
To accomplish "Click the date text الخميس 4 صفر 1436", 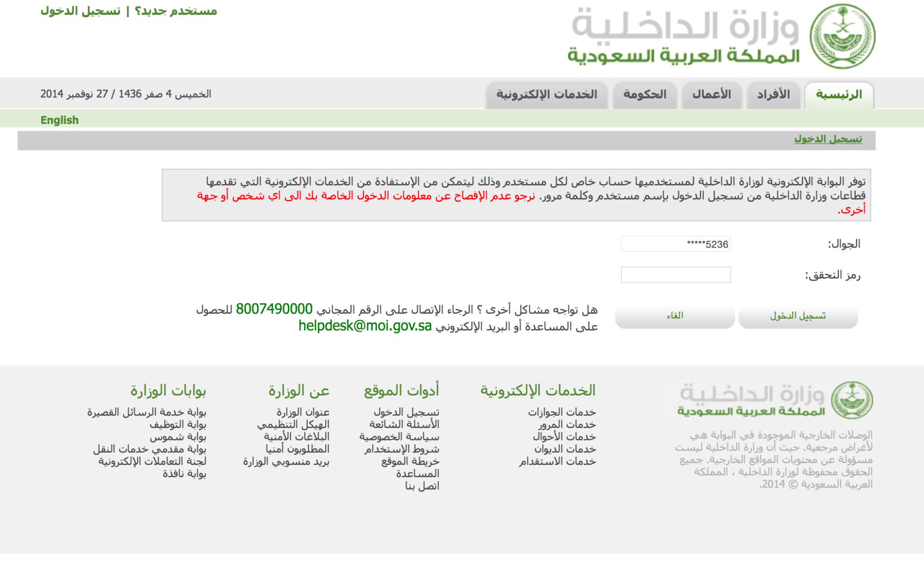I will click(162, 94).
